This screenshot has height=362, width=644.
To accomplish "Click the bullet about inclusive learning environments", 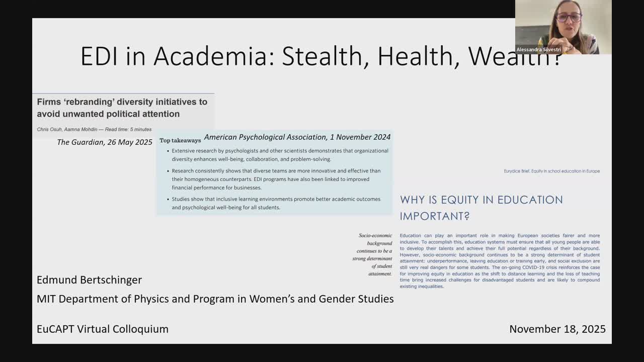I will coord(276,203).
